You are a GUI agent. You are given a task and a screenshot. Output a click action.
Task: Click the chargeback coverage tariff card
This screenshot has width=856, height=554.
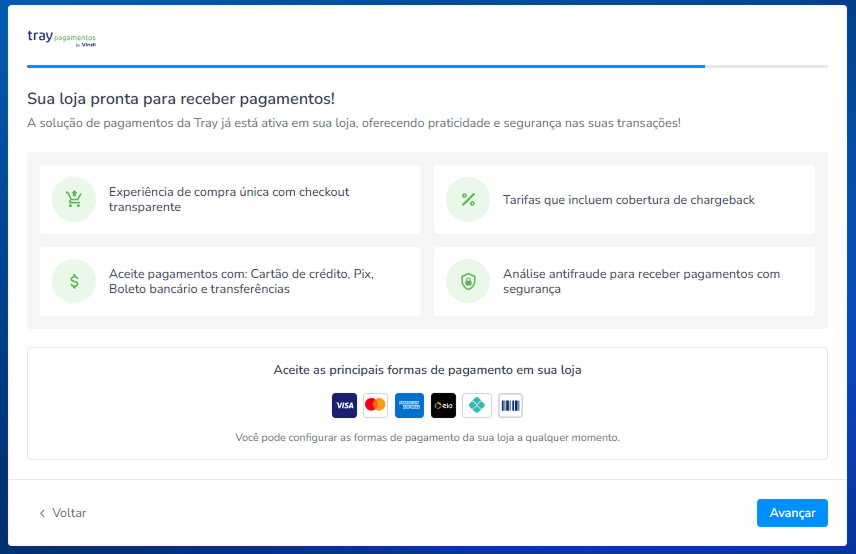[x=625, y=199]
